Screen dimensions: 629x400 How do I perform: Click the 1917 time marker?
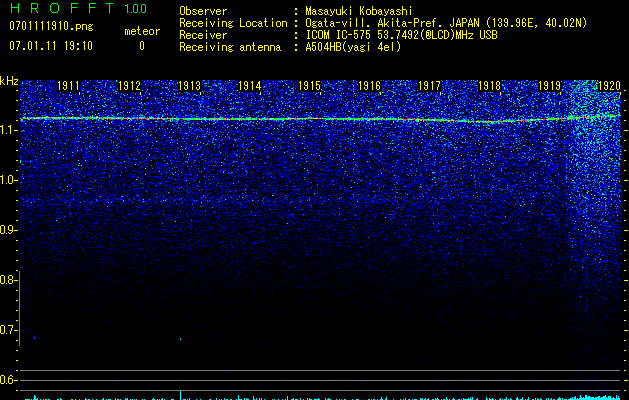[429, 86]
